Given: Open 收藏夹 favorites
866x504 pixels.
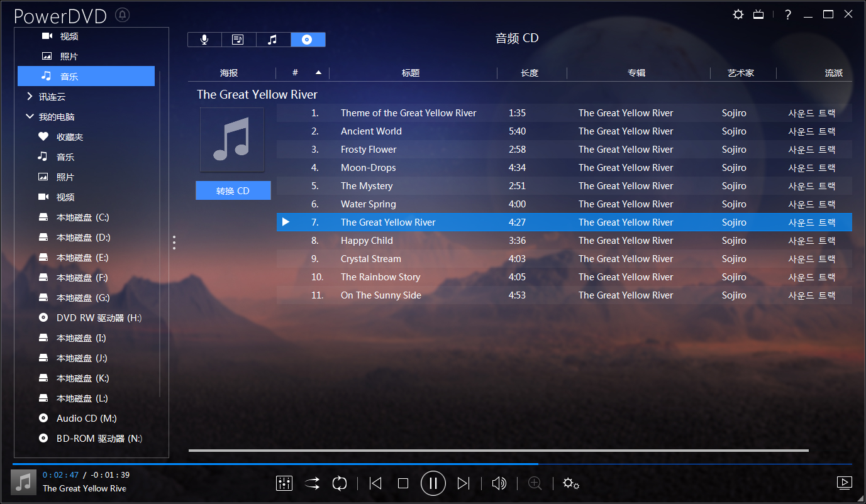Looking at the screenshot, I should coord(70,137).
